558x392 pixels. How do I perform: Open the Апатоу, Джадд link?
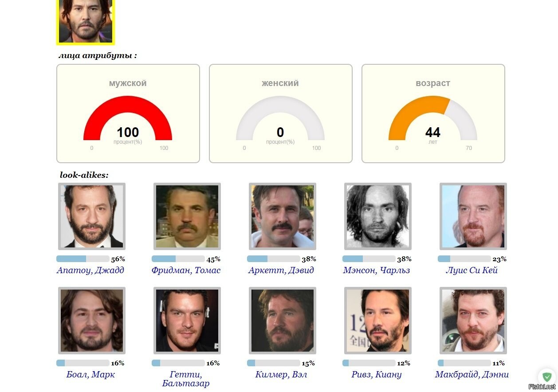tap(90, 270)
